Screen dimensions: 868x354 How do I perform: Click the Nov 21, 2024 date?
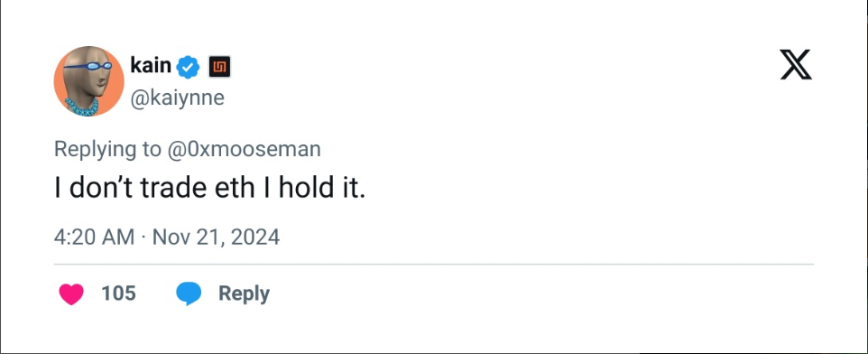tap(216, 238)
